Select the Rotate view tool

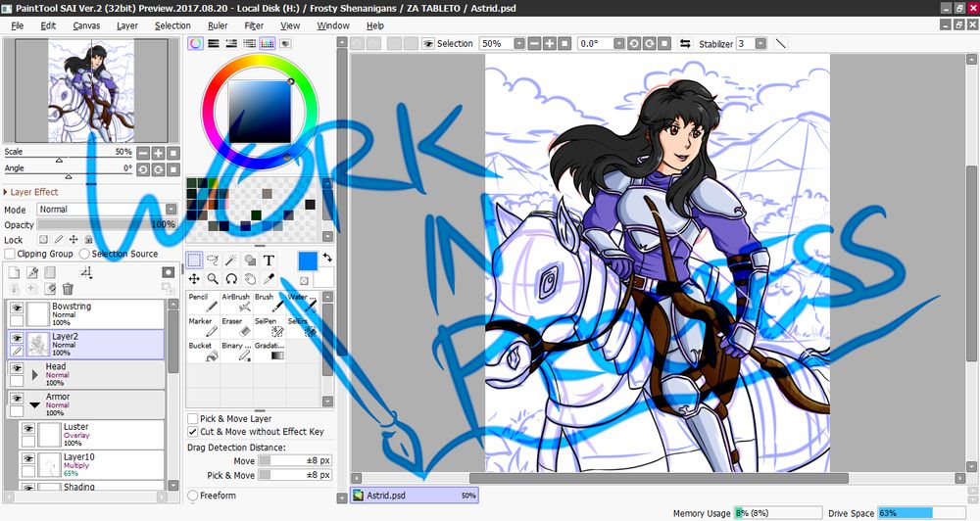click(231, 278)
